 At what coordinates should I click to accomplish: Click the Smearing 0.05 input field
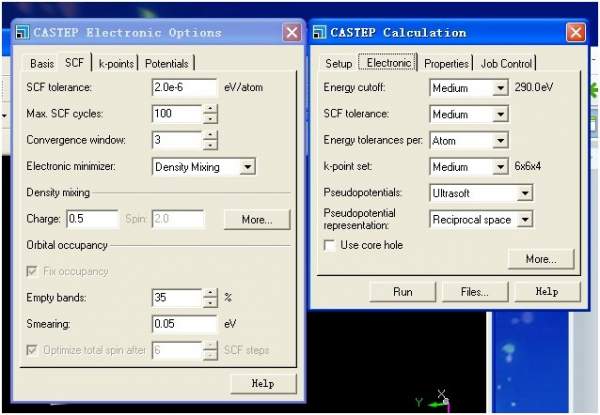tap(184, 324)
